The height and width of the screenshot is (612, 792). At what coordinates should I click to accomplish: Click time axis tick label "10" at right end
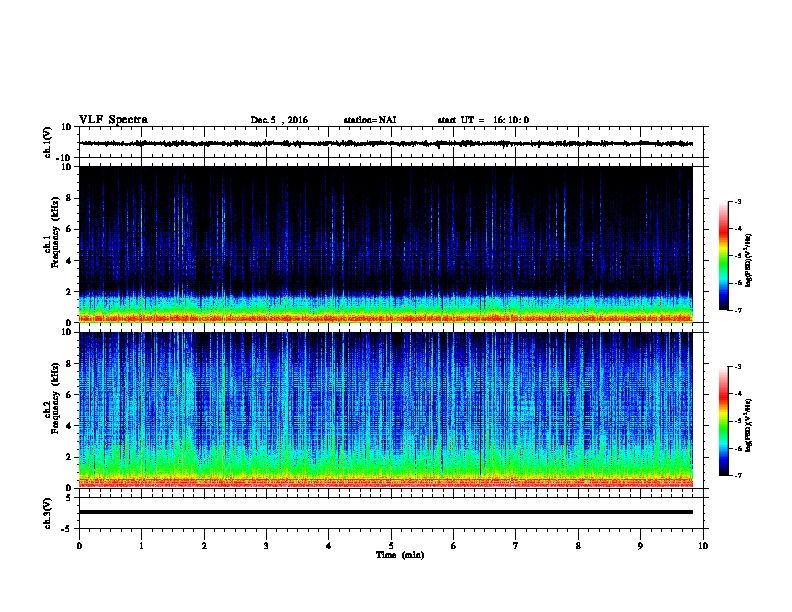point(703,545)
